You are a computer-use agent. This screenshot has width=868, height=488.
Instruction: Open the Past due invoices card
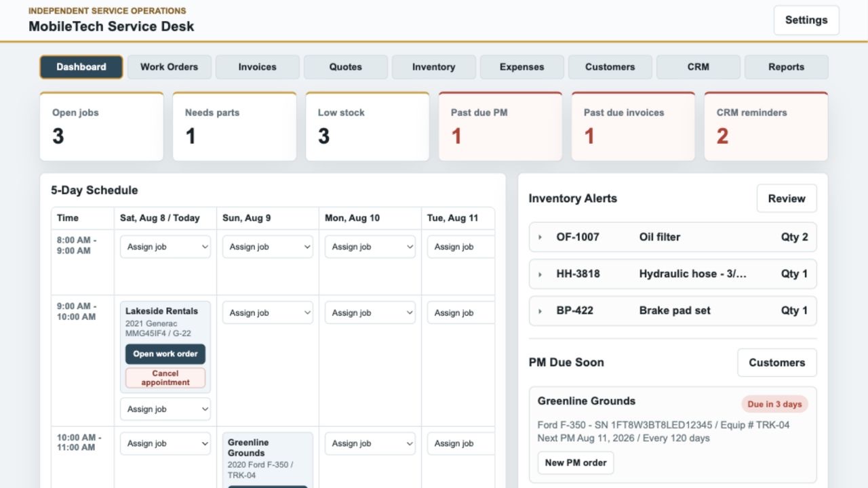[x=633, y=127]
